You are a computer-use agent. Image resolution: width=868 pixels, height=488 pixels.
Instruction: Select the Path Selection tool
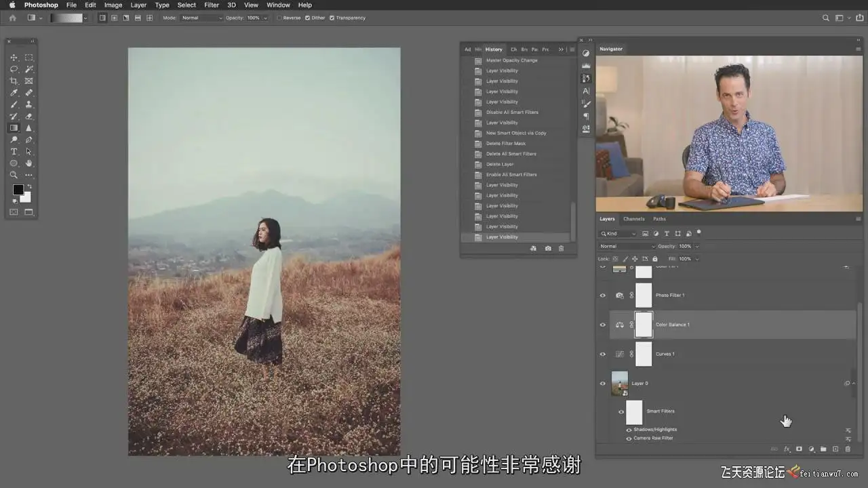click(29, 151)
